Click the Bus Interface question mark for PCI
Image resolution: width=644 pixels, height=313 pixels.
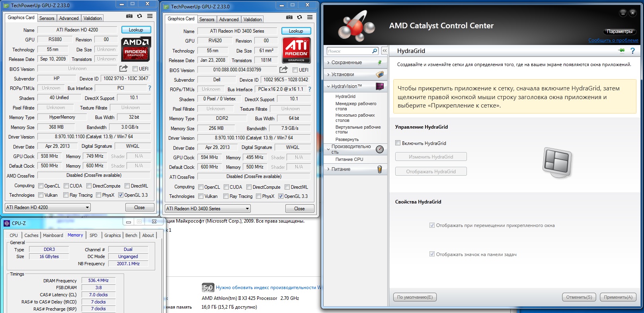[150, 88]
